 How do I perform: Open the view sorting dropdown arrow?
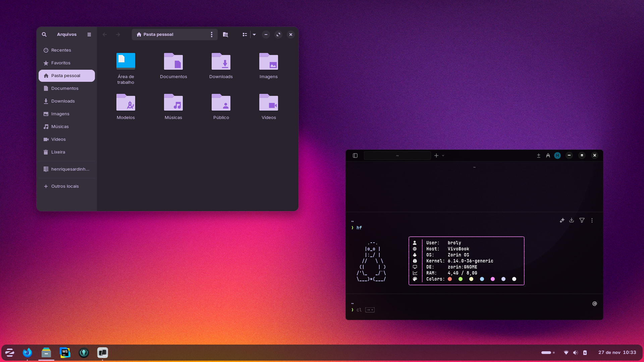click(x=254, y=35)
